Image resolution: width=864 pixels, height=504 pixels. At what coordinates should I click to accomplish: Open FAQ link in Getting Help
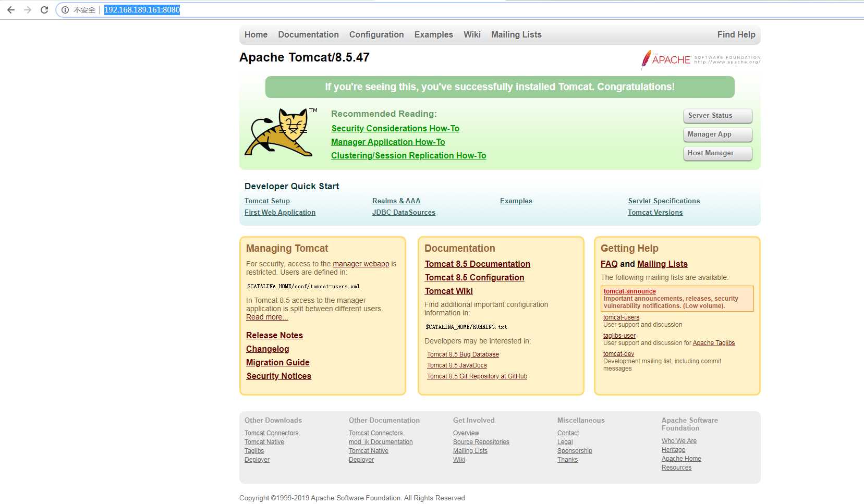609,264
